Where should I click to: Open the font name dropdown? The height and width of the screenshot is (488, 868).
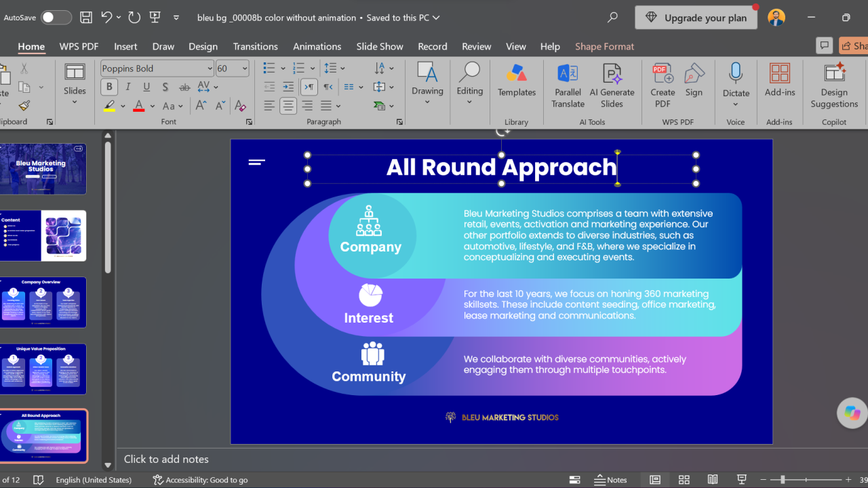[x=210, y=68]
